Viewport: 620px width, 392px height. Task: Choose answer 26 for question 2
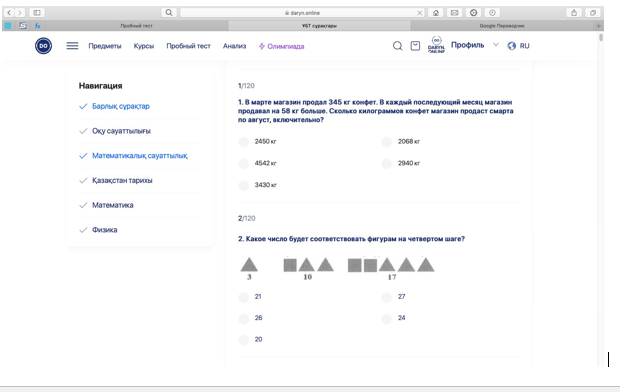click(x=244, y=318)
